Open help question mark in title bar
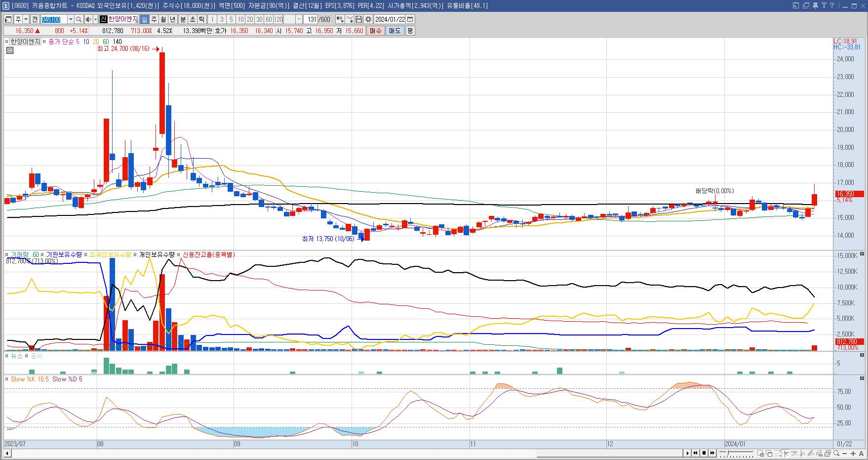868x460 pixels. pos(832,5)
